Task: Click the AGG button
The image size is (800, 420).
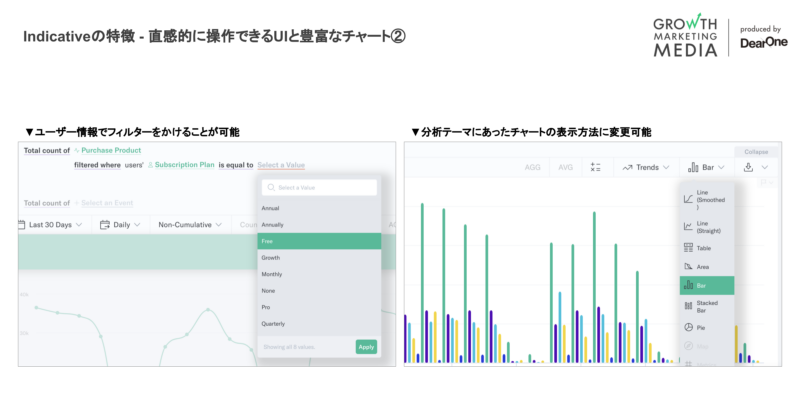Action: point(532,167)
